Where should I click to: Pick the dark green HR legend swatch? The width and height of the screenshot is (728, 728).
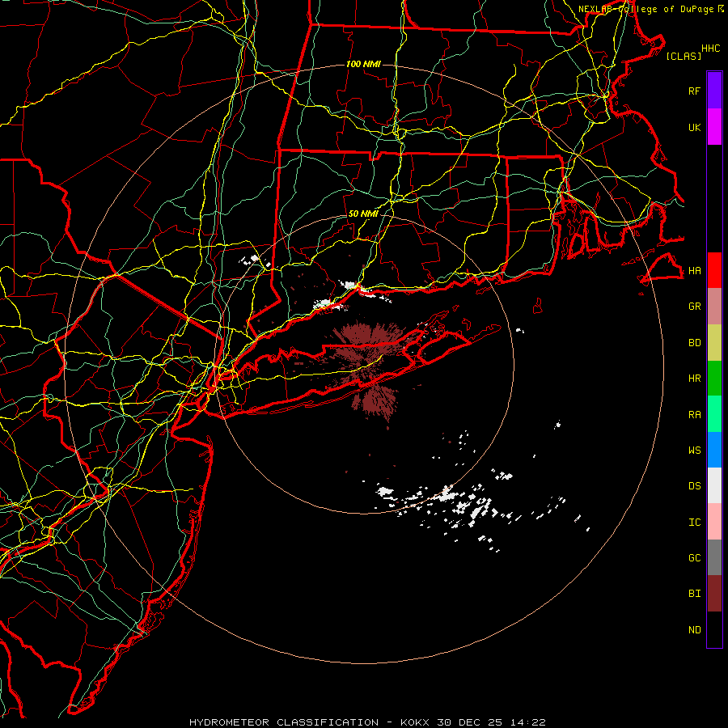714,379
